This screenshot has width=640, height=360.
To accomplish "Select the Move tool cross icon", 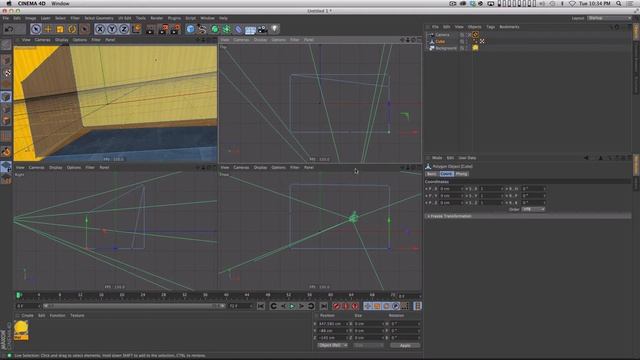I will (48, 29).
